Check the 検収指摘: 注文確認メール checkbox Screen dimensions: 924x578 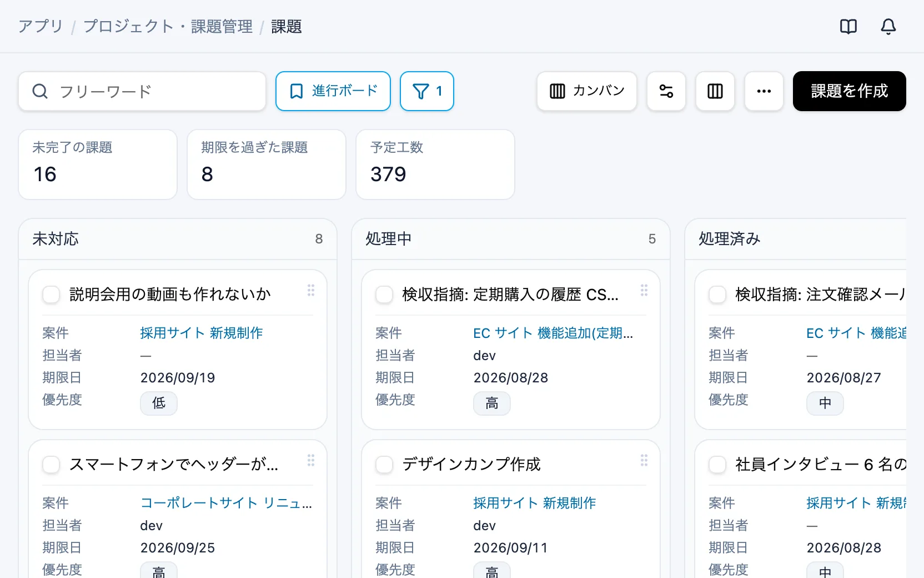click(x=717, y=295)
